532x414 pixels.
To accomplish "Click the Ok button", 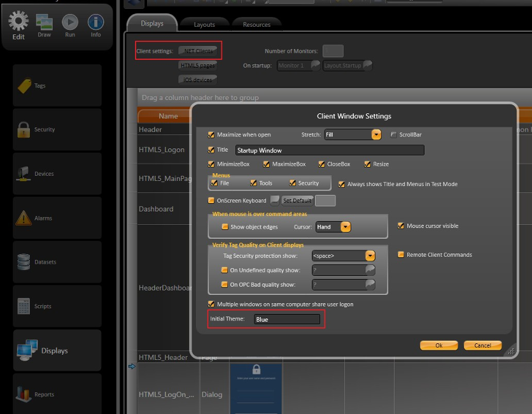I will (x=438, y=345).
